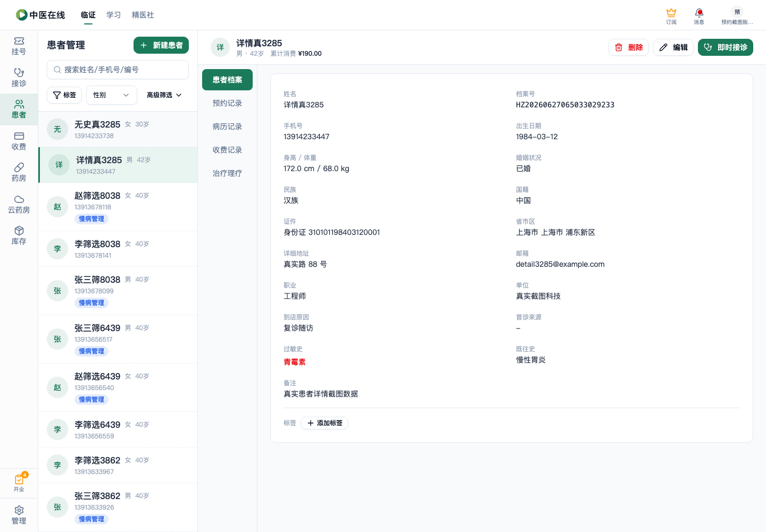The width and height of the screenshot is (766, 532).
Task: Click the 删除 delete button
Action: (x=629, y=47)
